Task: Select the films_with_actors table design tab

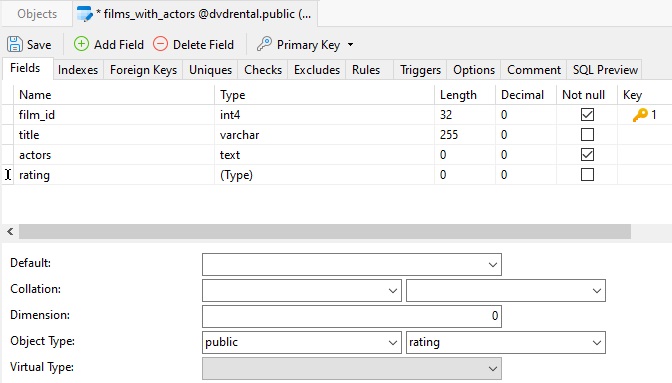Action: pos(195,14)
